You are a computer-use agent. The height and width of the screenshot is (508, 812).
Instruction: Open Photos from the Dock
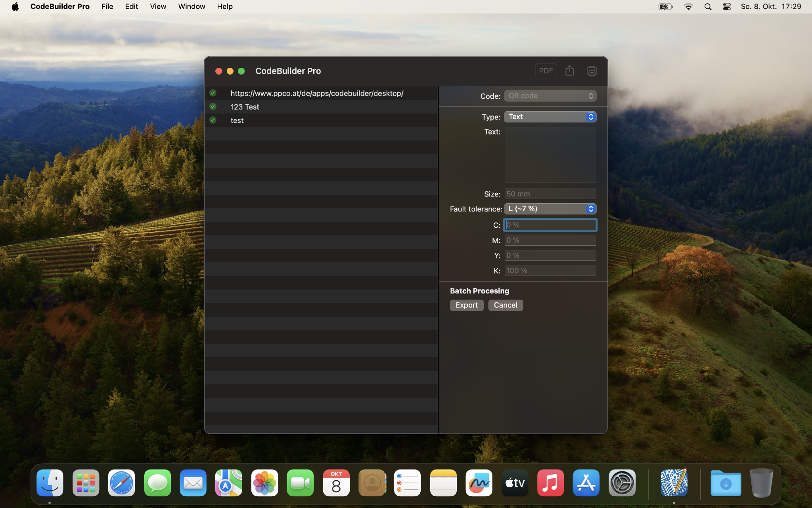[x=264, y=483]
